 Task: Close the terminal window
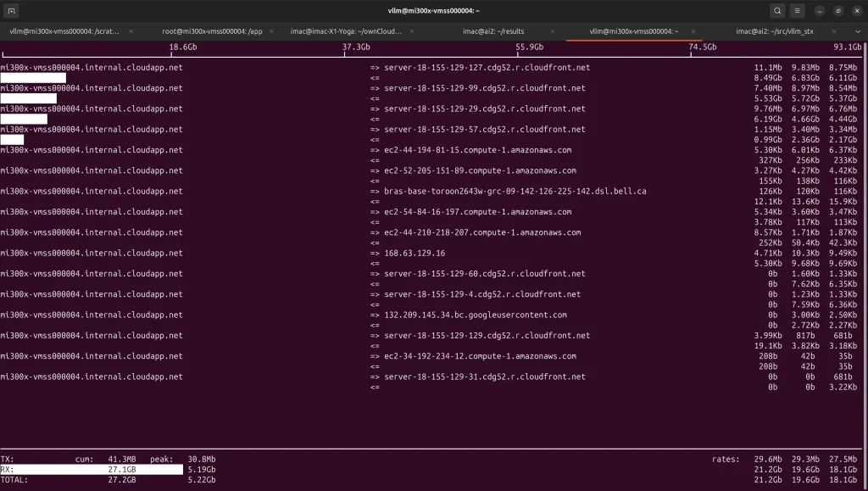[855, 11]
